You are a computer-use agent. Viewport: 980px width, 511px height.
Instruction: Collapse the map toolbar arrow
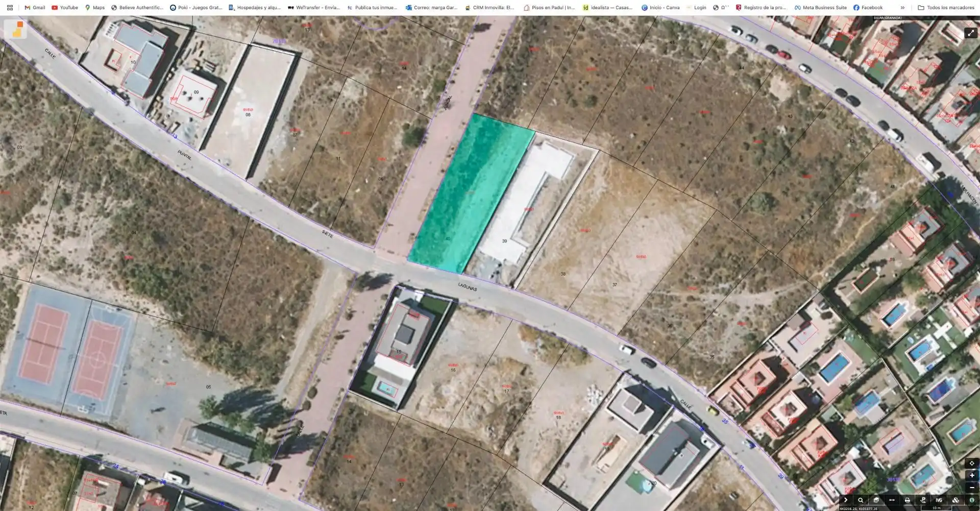846,500
